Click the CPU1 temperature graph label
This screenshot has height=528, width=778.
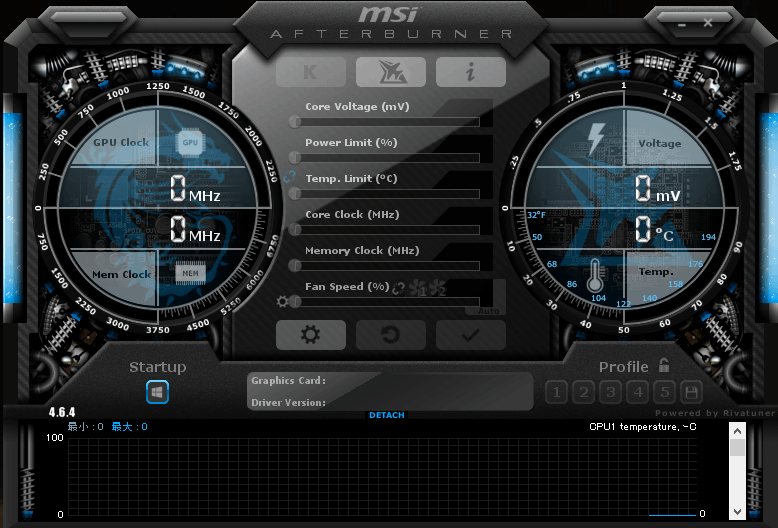point(643,427)
